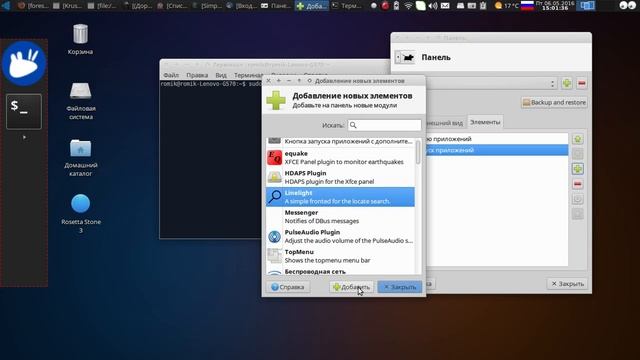Select the Limelight plugin entry
Screen dimensions: 640x360
(340, 197)
